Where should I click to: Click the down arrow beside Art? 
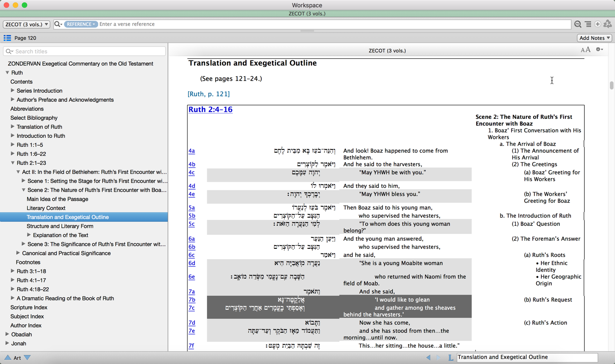pos(27,358)
